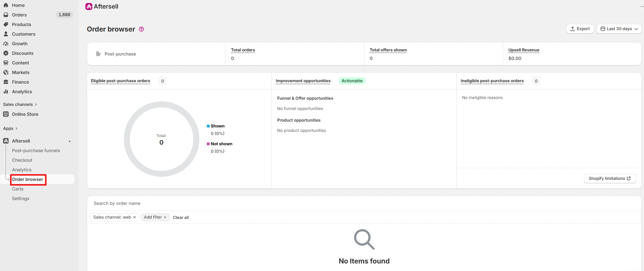Image resolution: width=644 pixels, height=271 pixels.
Task: Click the Finance bank icon
Action: 6,82
